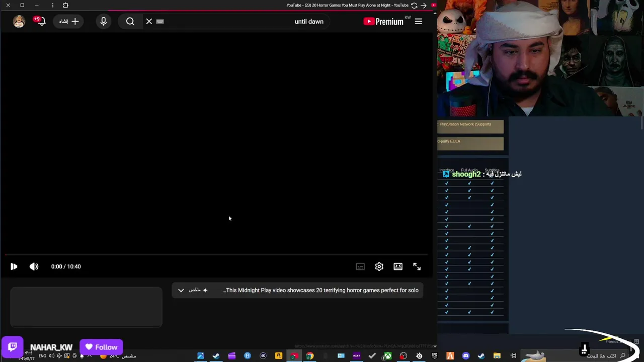Click the video time display 0:00 / 10:40

[x=66, y=266]
